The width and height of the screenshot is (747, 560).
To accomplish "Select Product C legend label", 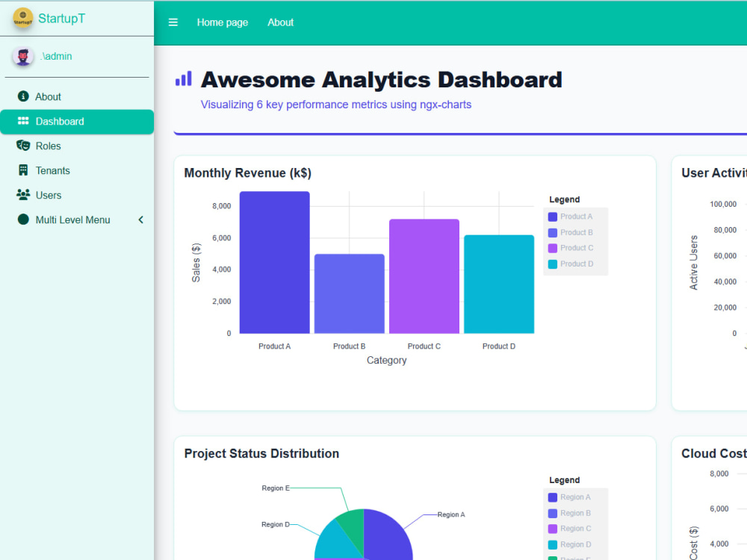I will tap(577, 248).
